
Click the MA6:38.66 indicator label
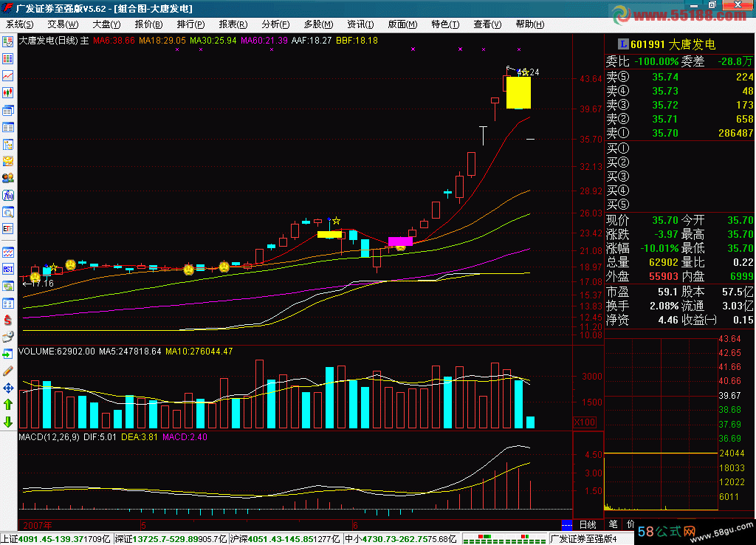coord(114,41)
